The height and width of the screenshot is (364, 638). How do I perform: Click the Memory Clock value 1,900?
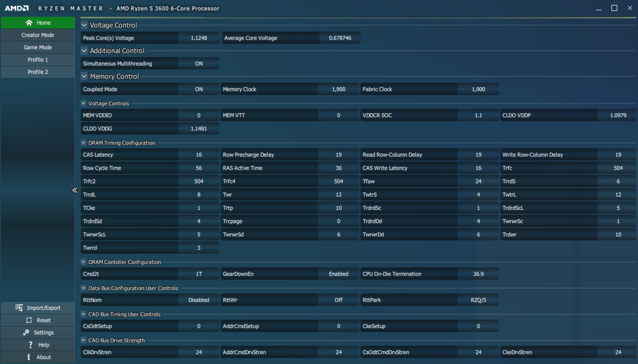tap(339, 89)
